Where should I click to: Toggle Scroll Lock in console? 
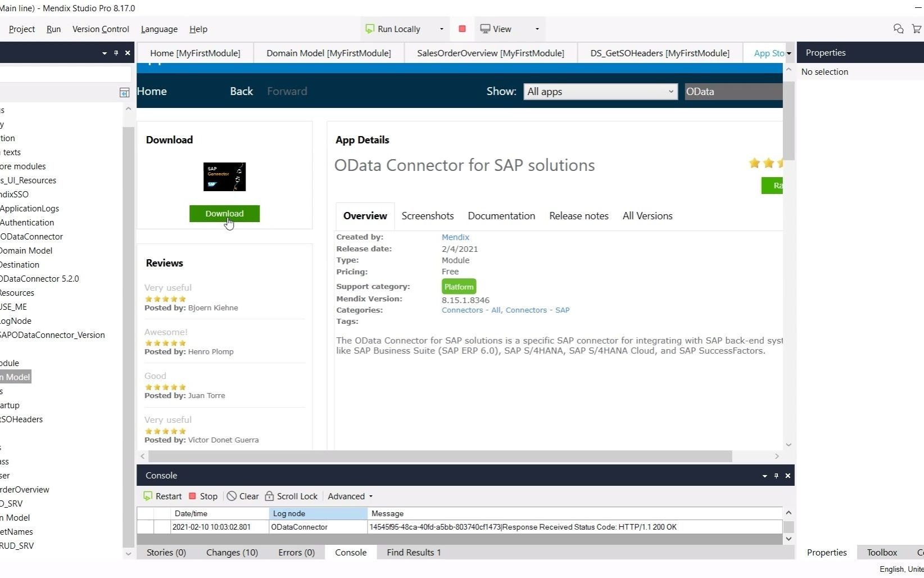291,496
